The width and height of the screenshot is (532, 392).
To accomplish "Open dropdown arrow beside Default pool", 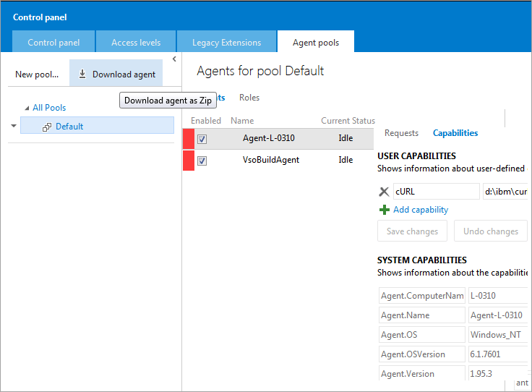I will [14, 126].
